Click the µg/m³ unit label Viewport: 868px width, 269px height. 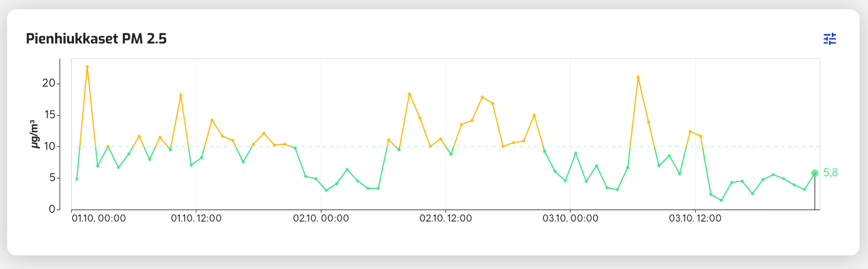[34, 134]
